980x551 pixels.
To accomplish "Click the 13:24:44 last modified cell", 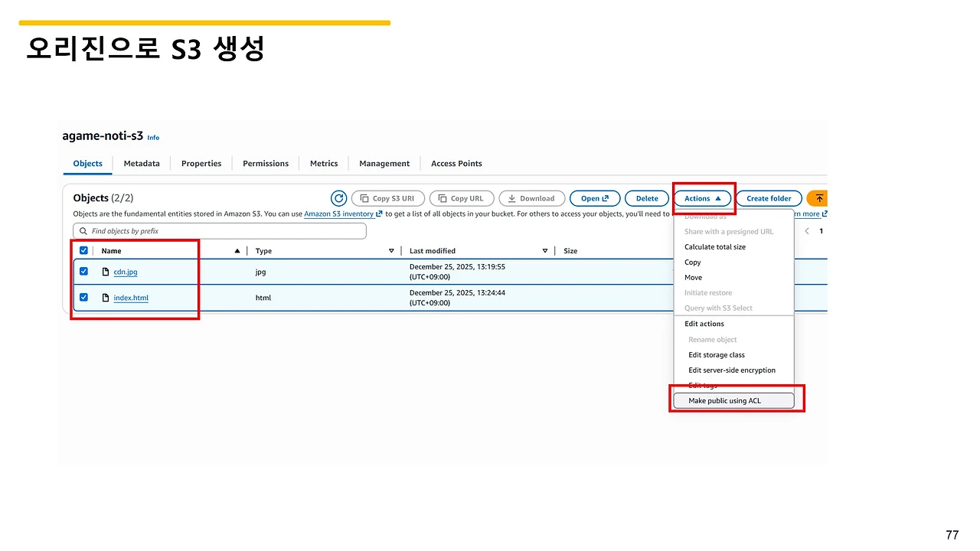I will pos(457,298).
